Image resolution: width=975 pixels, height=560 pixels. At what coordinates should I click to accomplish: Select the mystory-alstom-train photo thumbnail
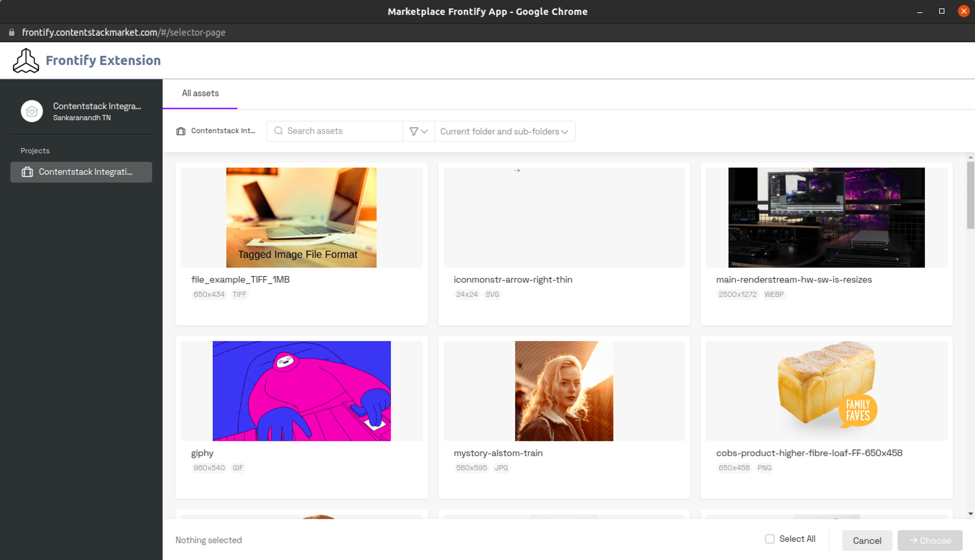click(564, 391)
